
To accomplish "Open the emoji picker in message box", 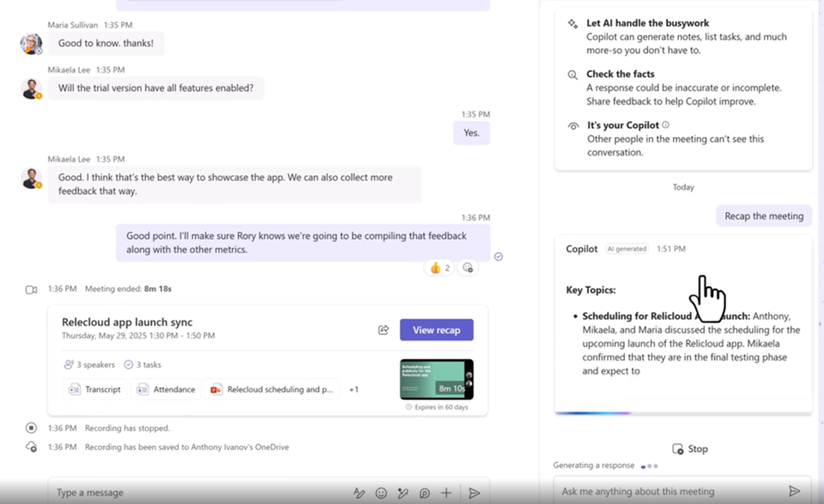I will [x=381, y=493].
